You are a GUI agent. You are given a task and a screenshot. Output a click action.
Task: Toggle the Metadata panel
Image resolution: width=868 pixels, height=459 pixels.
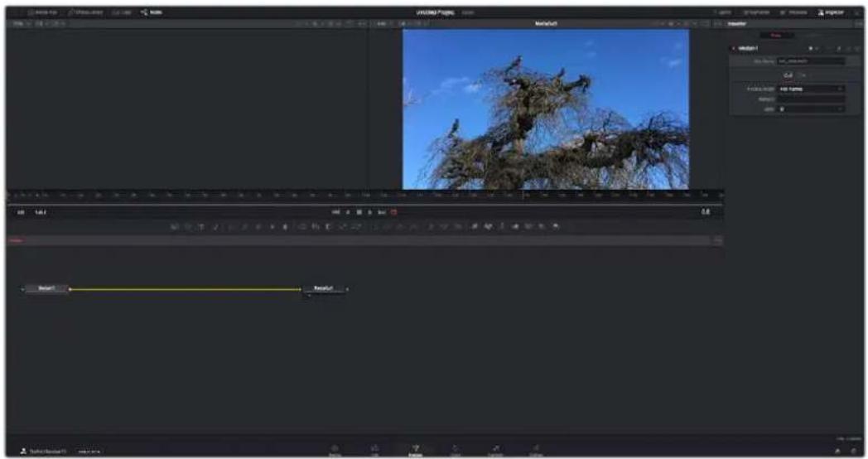pos(793,12)
